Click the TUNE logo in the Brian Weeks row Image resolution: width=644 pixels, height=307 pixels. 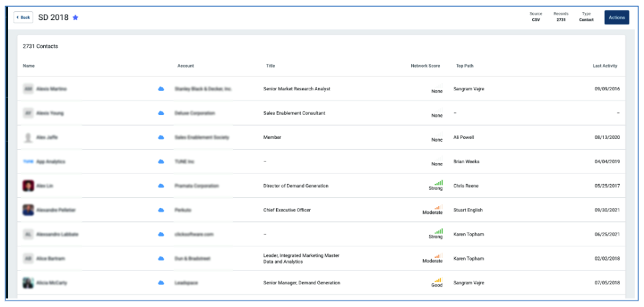(x=29, y=161)
